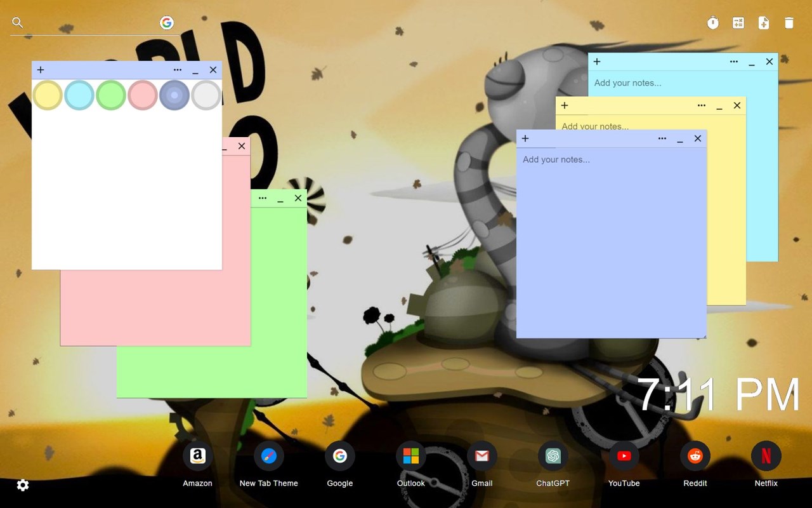
Task: Open the Google search engine selector
Action: [167, 23]
